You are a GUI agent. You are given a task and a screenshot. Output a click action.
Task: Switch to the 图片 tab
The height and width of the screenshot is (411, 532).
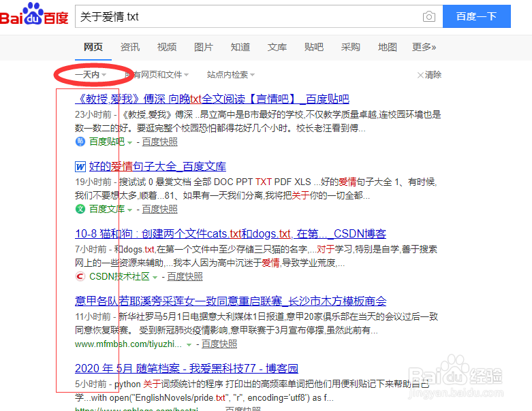(204, 47)
